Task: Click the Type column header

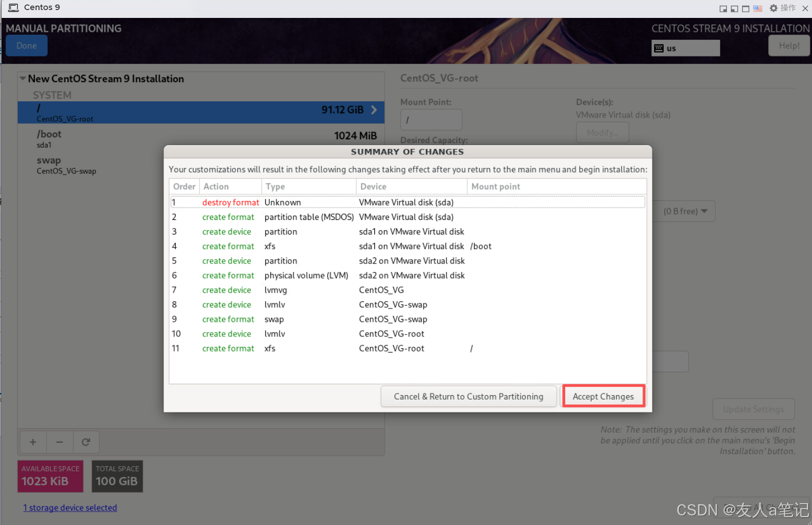Action: 309,186
